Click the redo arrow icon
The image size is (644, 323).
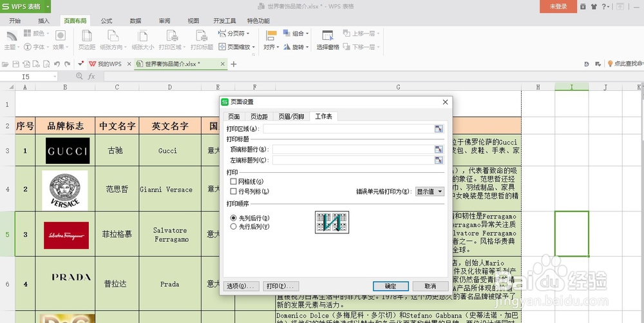(x=67, y=64)
